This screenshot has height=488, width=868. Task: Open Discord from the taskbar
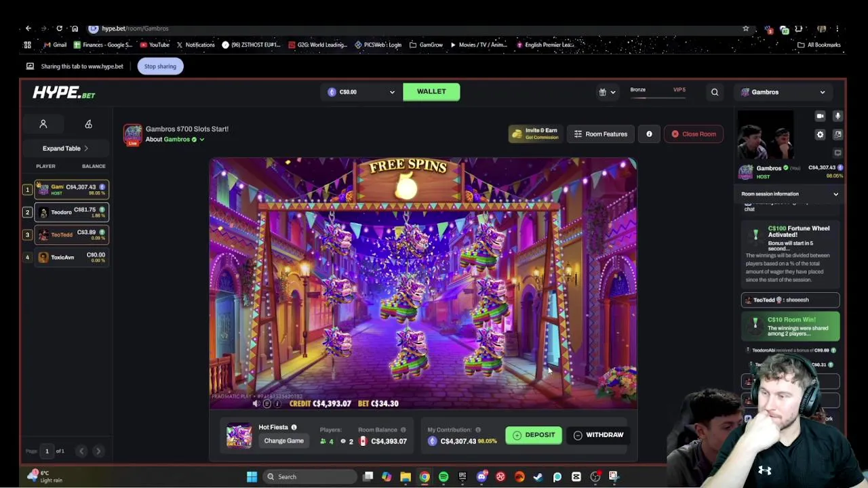tap(481, 476)
